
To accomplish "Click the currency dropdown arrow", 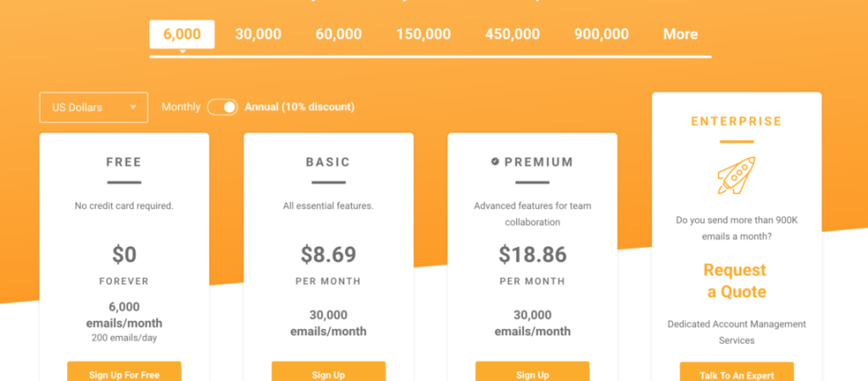I will click(133, 108).
